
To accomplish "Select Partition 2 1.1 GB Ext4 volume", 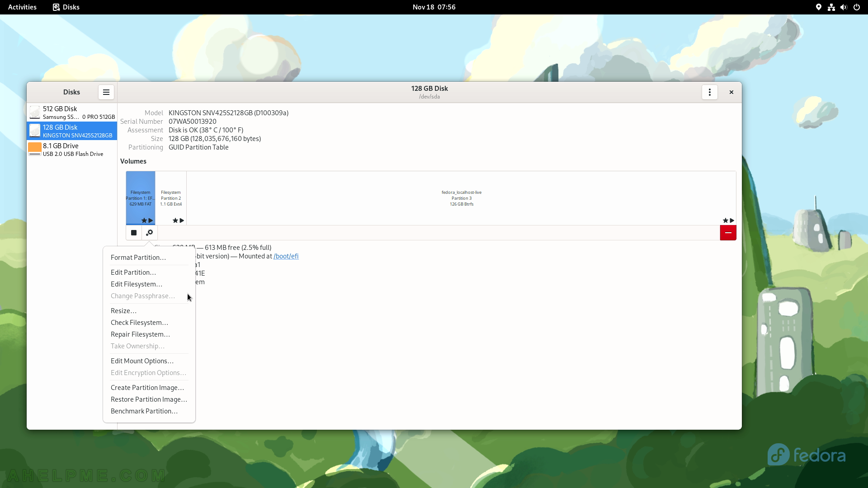I will (x=171, y=198).
